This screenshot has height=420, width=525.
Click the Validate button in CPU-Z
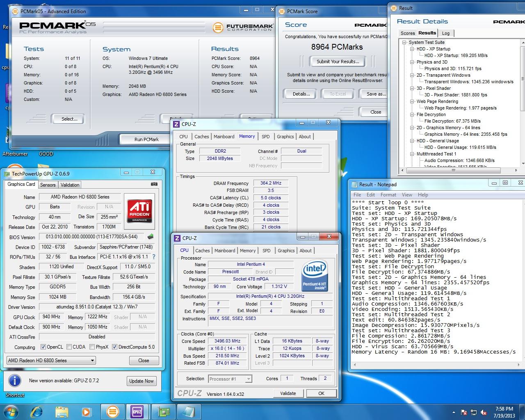288,393
